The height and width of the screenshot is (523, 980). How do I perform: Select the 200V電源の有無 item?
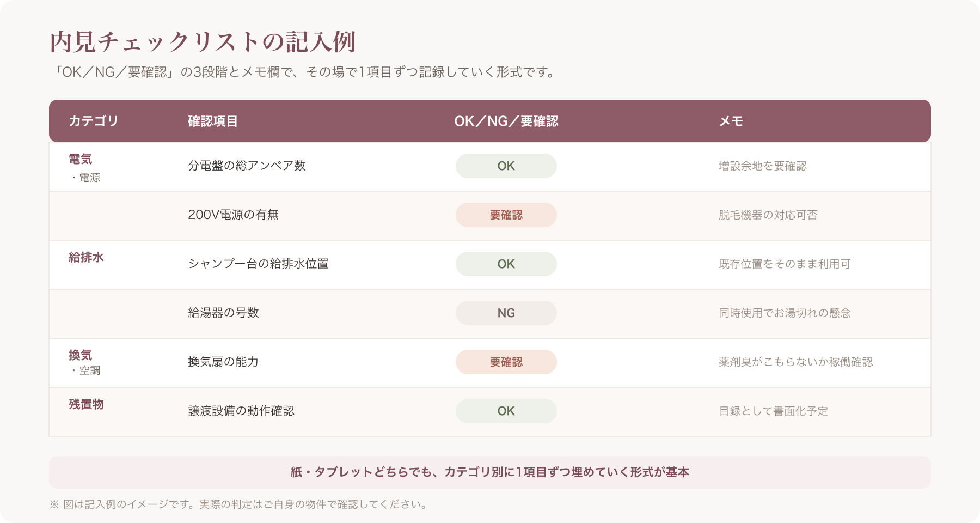tap(234, 215)
